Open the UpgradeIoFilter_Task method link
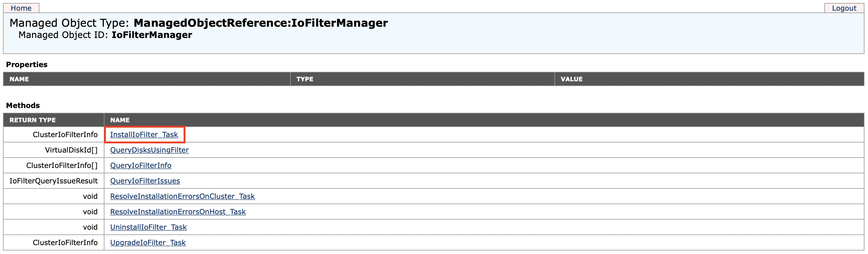The height and width of the screenshot is (254, 868). (x=148, y=243)
